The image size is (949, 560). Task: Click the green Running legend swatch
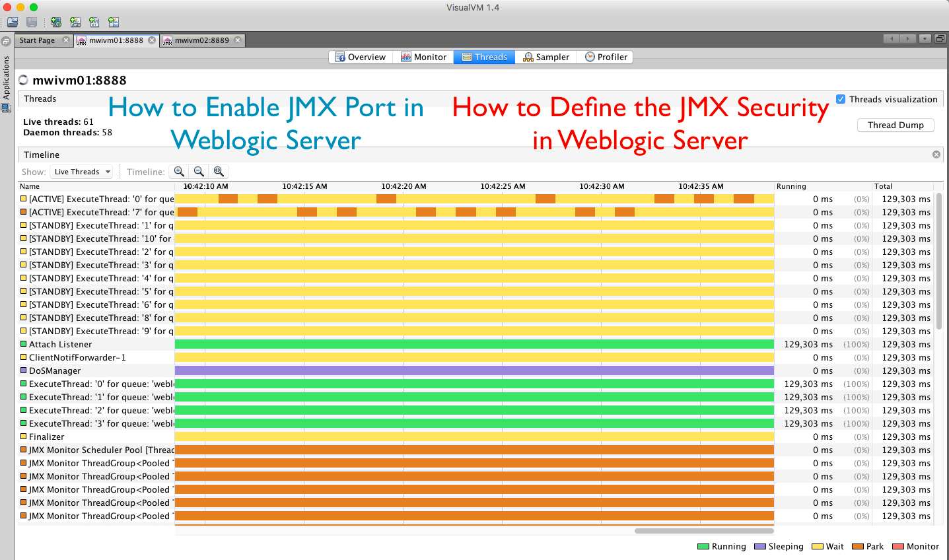point(703,547)
